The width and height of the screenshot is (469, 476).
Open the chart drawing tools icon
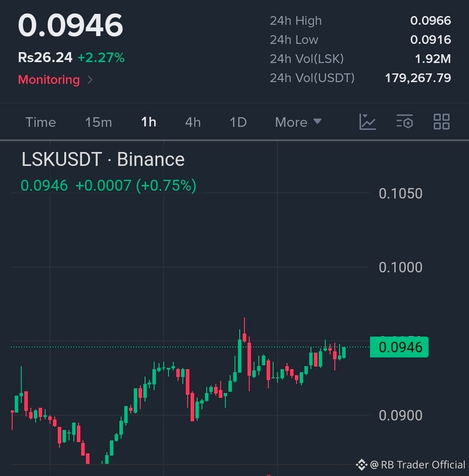[x=367, y=122]
